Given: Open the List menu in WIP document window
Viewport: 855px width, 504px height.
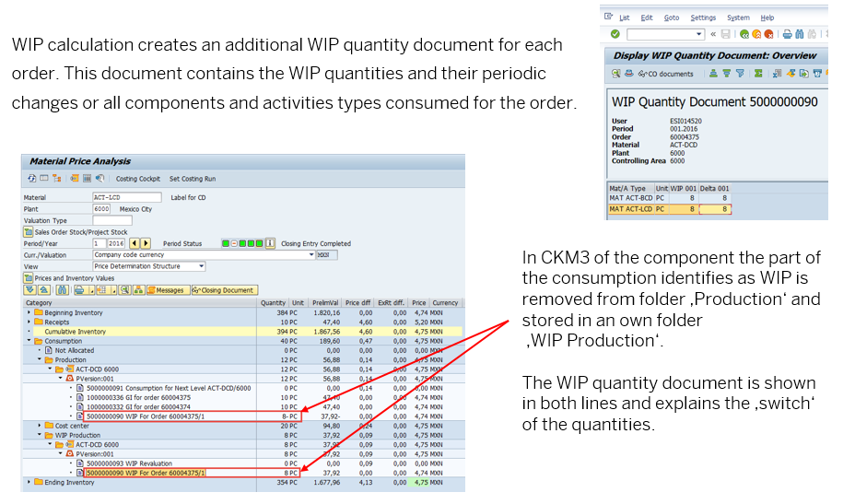Looking at the screenshot, I should [625, 18].
